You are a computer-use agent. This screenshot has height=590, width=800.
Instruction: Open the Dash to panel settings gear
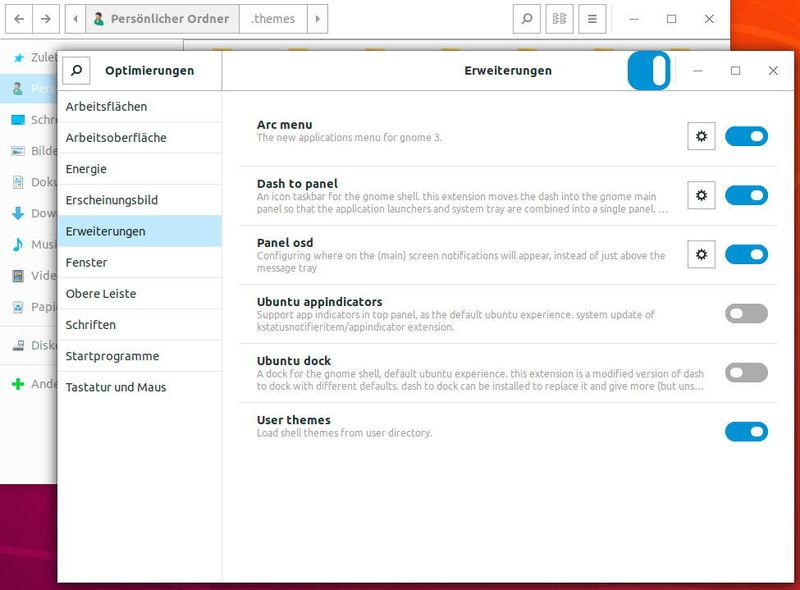[x=701, y=196]
